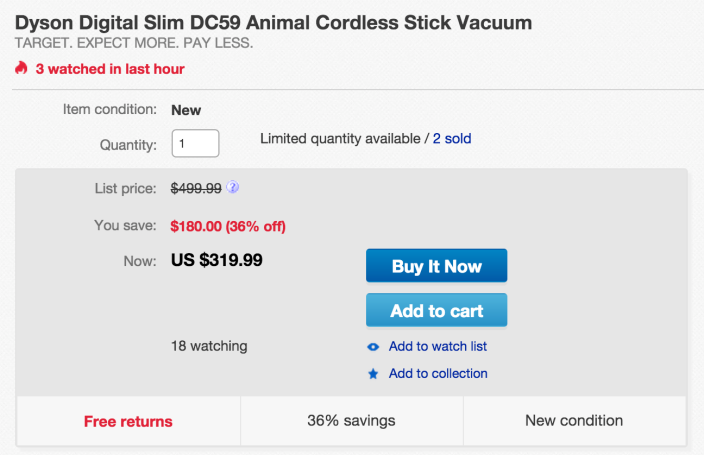704x455 pixels.
Task: Open the Add to collection link
Action: pos(437,374)
